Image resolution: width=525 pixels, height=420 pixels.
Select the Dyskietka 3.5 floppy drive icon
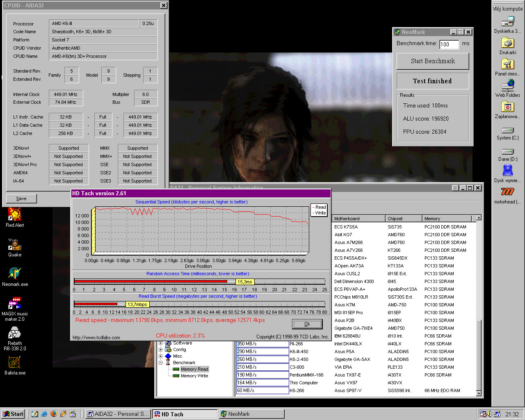[508, 24]
